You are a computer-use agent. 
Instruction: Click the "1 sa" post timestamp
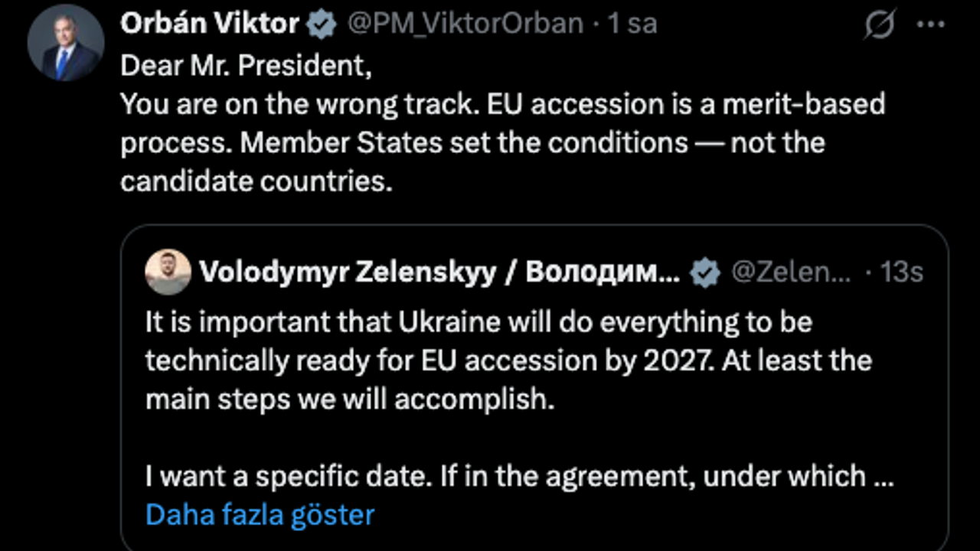[632, 24]
